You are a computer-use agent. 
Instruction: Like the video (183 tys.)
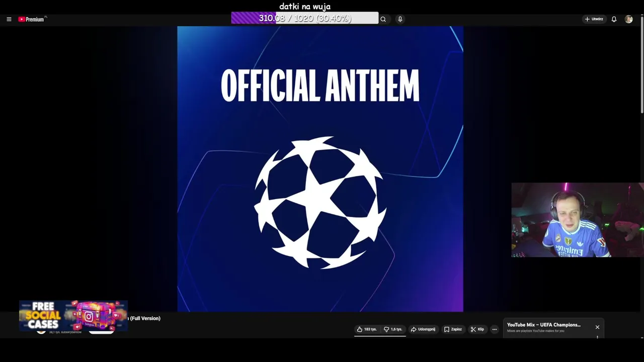367,329
